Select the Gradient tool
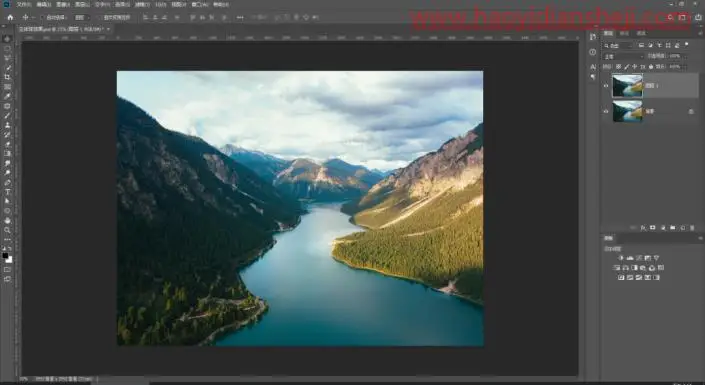 (x=7, y=154)
